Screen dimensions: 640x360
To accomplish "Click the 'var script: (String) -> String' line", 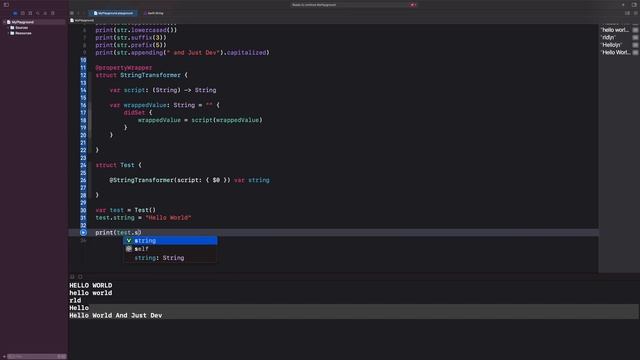I will pos(163,90).
